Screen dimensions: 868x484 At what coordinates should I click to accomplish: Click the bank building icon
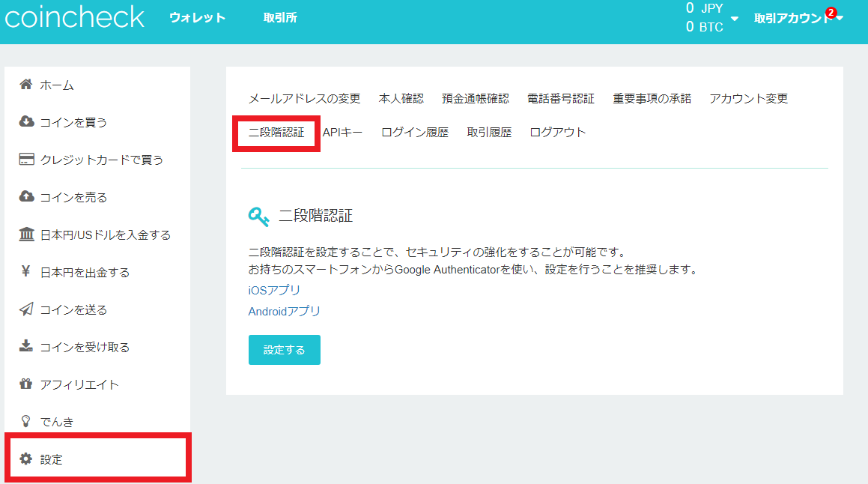[x=26, y=234]
